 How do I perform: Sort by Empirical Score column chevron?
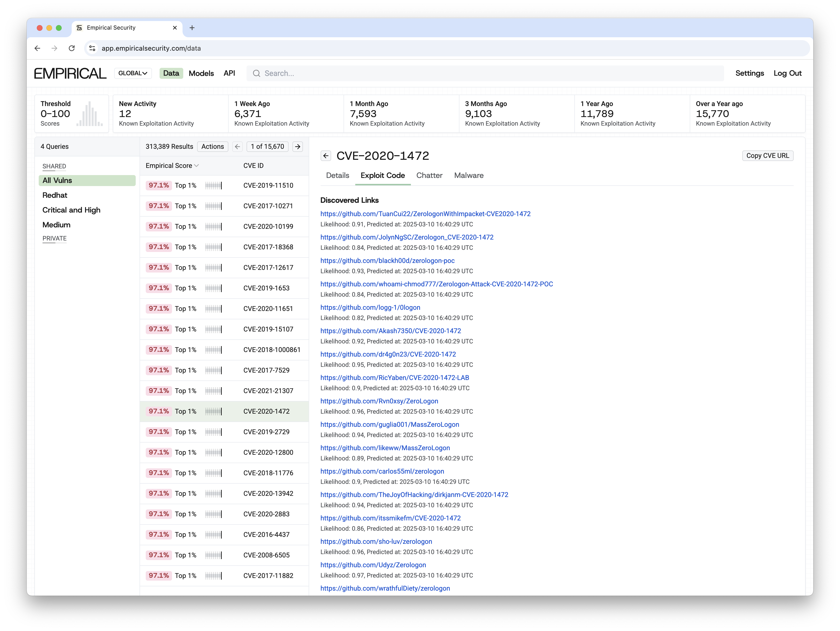tap(196, 166)
